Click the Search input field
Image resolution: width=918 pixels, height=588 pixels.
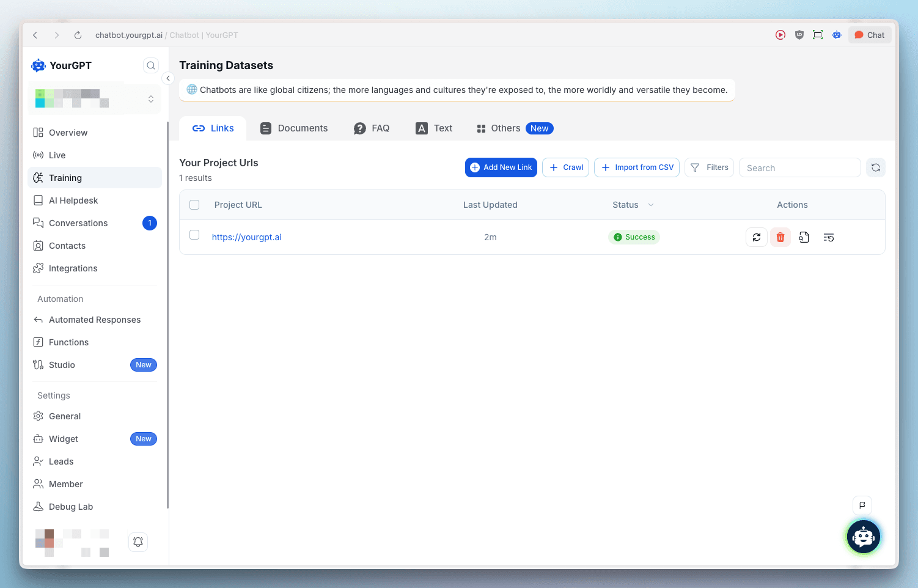click(799, 168)
